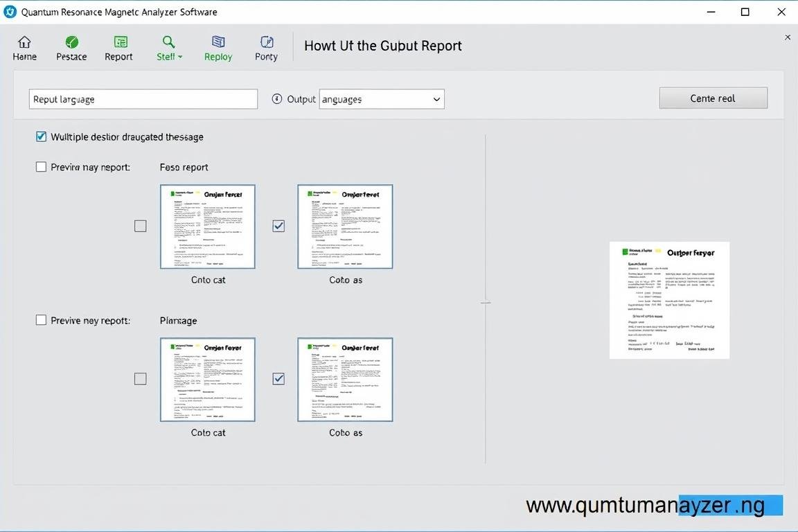Click the Home toolbar icon
The image size is (798, 532).
pos(24,43)
